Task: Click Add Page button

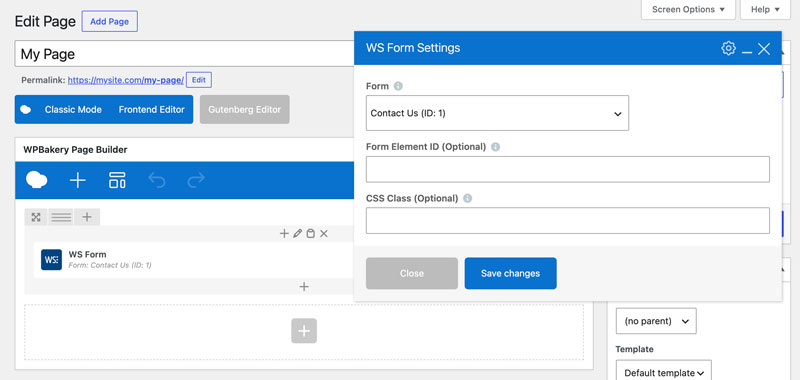Action: pyautogui.click(x=110, y=22)
